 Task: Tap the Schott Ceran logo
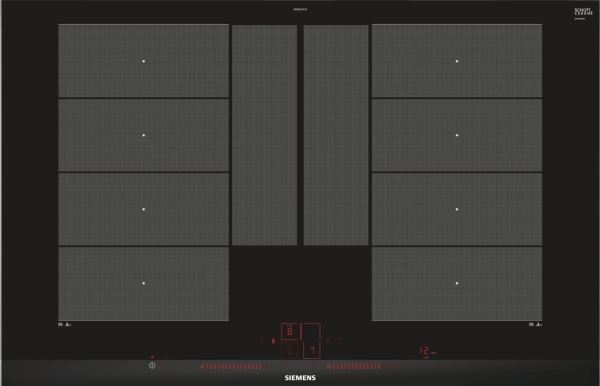(583, 12)
